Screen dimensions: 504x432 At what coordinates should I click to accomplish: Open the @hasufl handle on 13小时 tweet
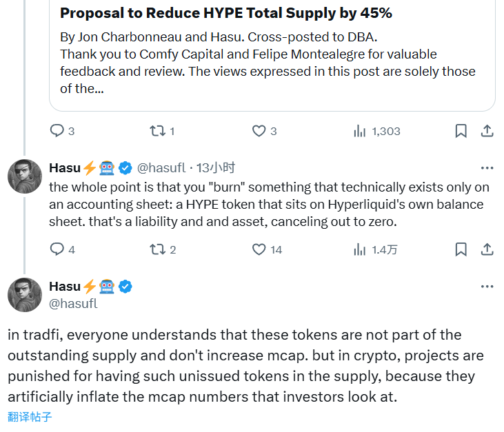point(161,167)
